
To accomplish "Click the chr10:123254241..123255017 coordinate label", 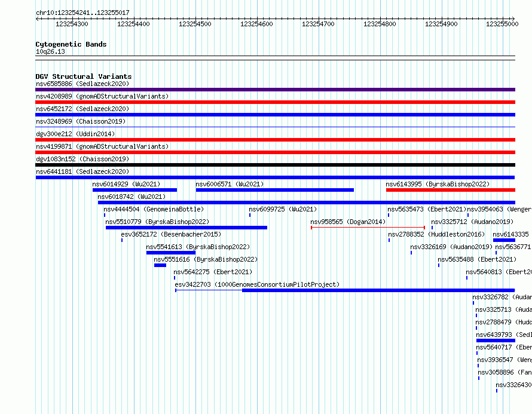I will [82, 13].
